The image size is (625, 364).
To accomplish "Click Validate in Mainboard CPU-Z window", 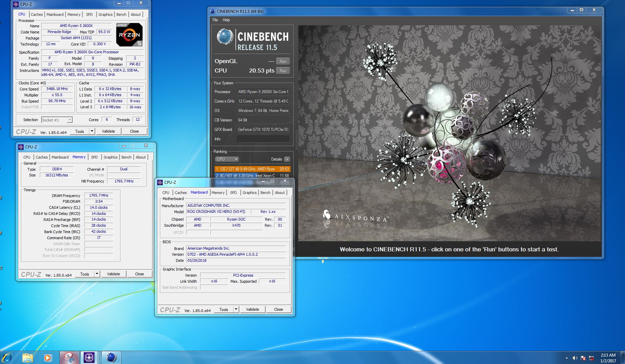I will [252, 310].
